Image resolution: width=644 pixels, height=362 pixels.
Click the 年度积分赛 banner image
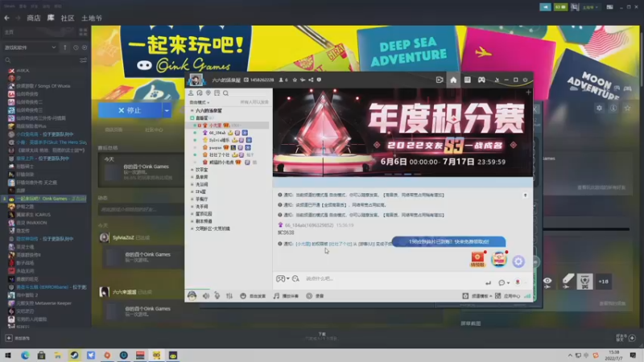click(403, 133)
